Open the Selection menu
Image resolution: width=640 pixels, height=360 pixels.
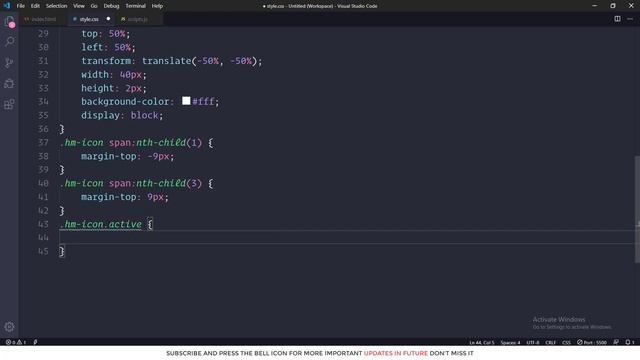coord(56,6)
